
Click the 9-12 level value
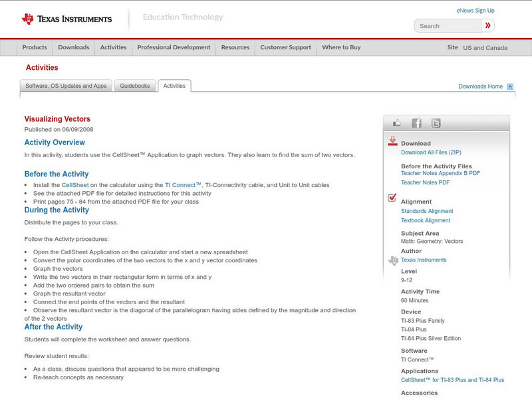pyautogui.click(x=406, y=280)
